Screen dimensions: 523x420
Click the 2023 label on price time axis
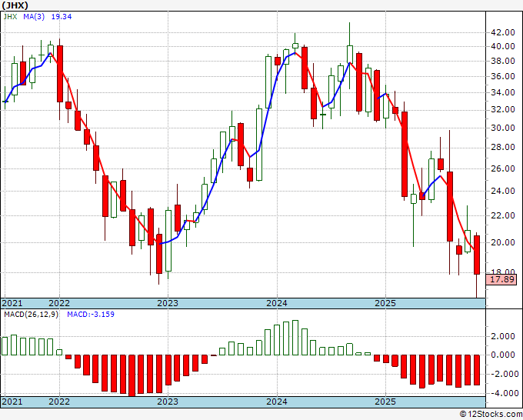click(168, 303)
